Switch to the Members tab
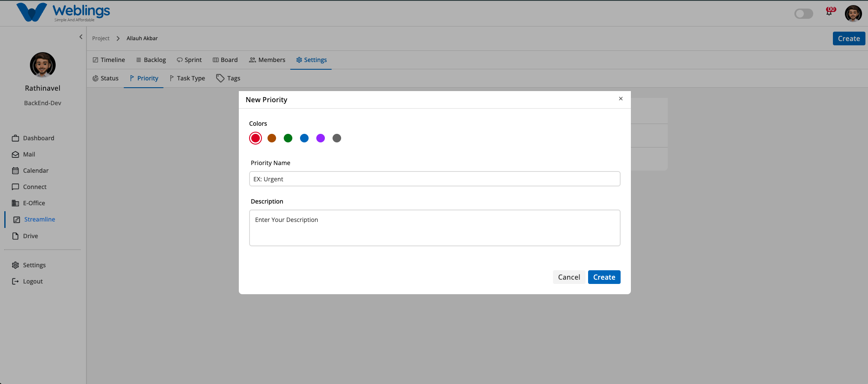The height and width of the screenshot is (384, 868). pos(267,60)
